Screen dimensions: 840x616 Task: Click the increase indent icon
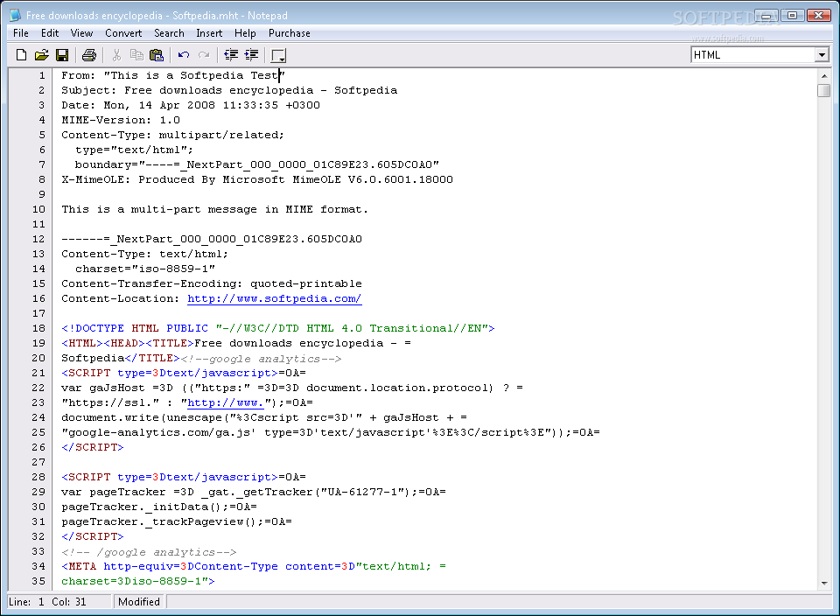(251, 54)
